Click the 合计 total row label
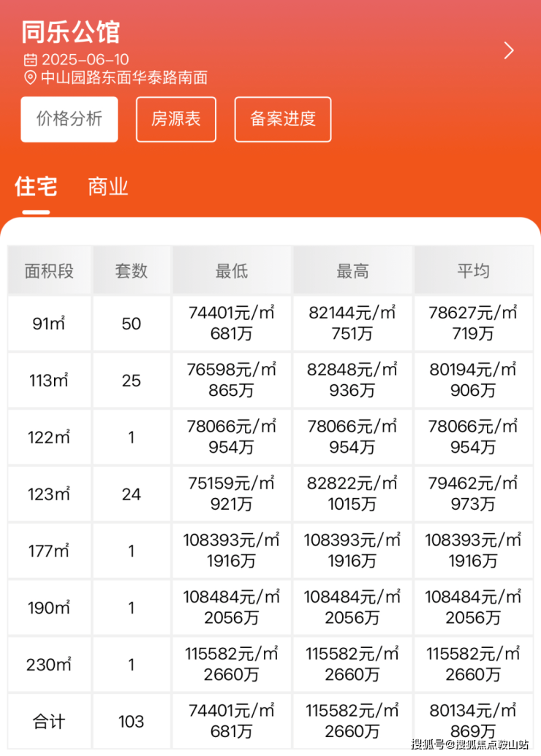541x756 pixels. [50, 722]
